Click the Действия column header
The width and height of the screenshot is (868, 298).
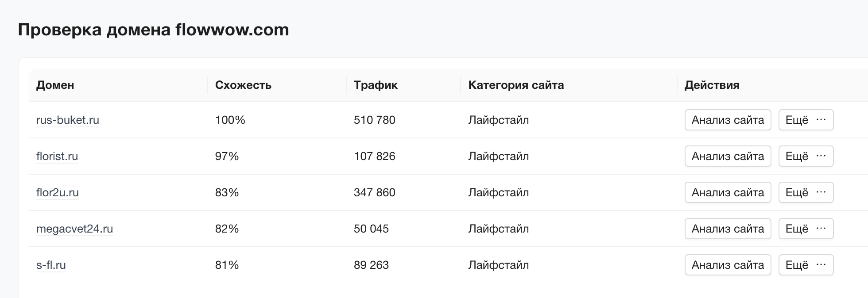click(712, 85)
